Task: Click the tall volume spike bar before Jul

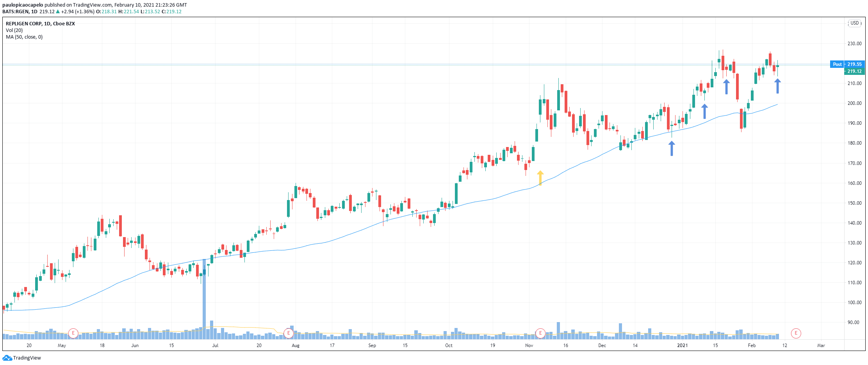Action: [204, 299]
